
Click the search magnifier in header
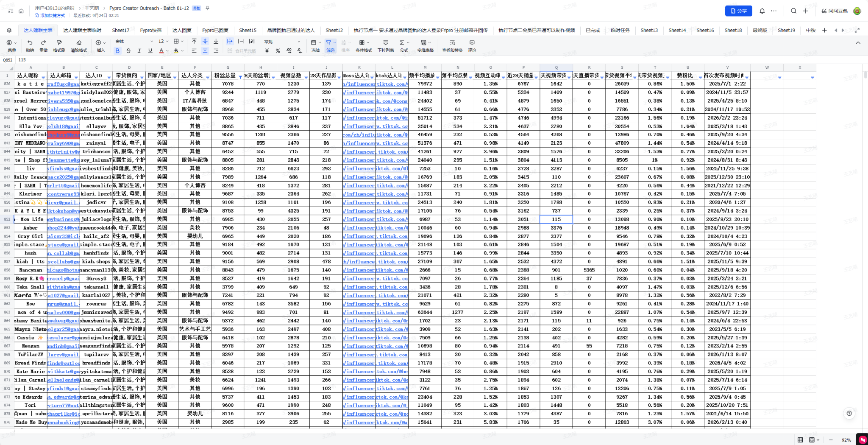[x=793, y=11]
